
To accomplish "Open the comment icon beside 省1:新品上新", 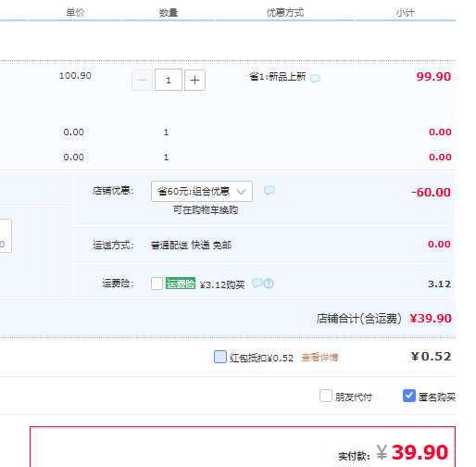I will pos(315,79).
